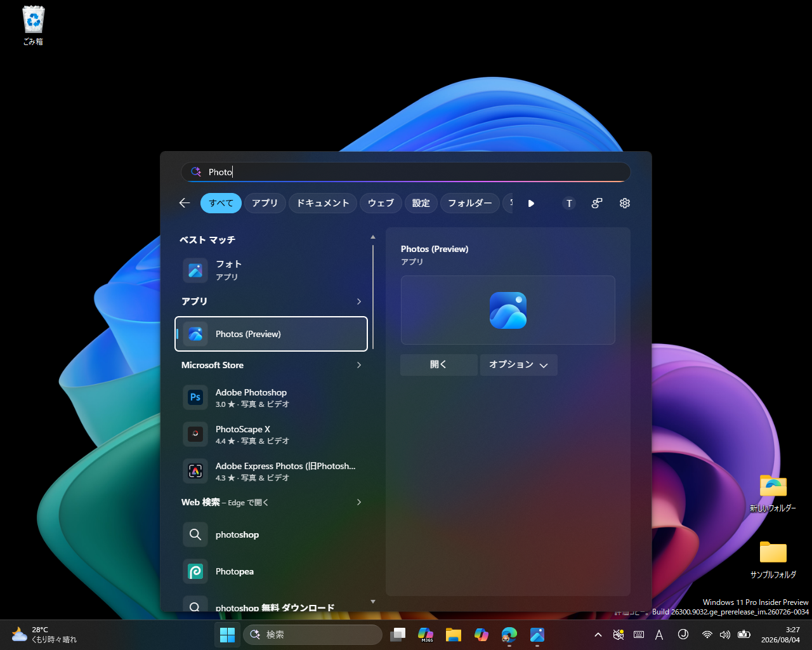Go back with the left arrow in search panel
Screen dimensions: 812x650
tap(185, 203)
